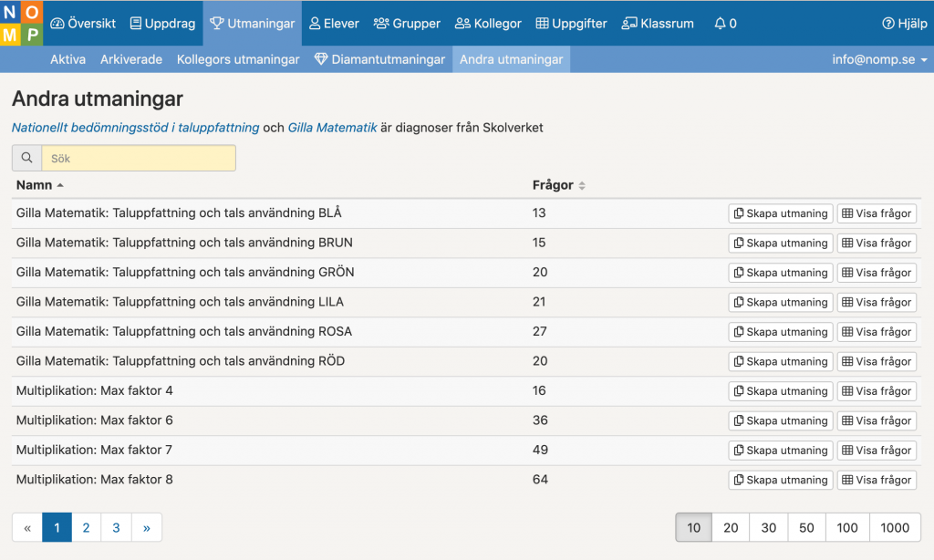Click the ROSA row's question count 27
This screenshot has width=934, height=560.
click(540, 331)
